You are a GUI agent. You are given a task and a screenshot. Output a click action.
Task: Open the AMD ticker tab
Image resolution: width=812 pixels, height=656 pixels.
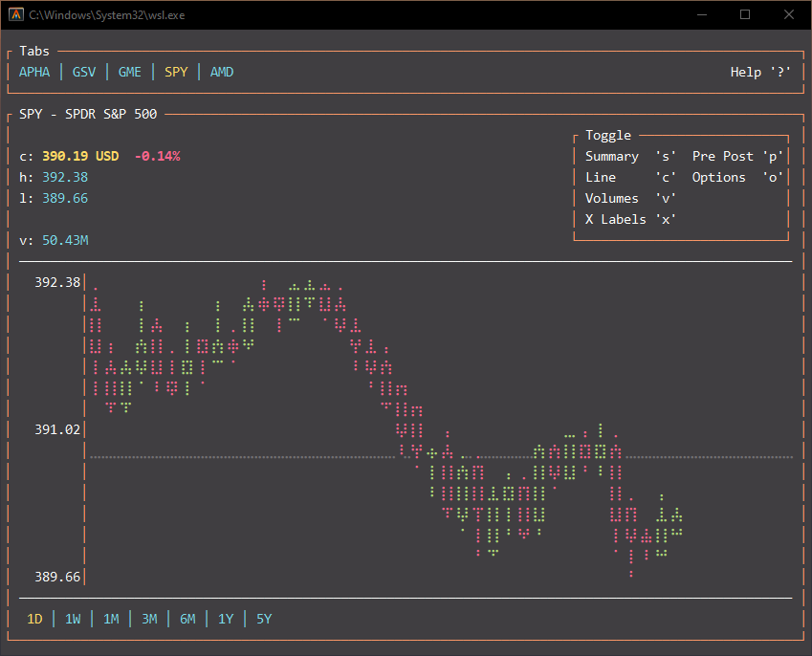pyautogui.click(x=222, y=72)
